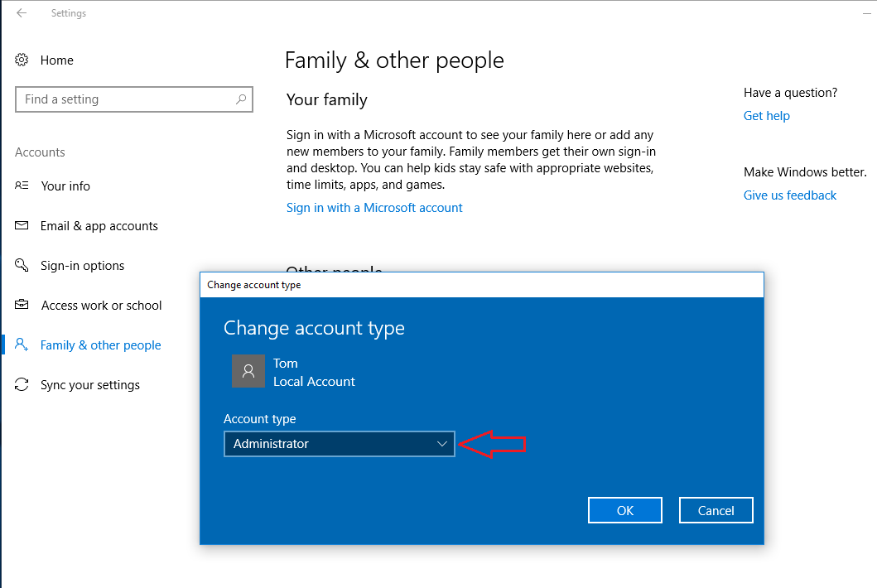Click the Sign-in options key icon
This screenshot has height=588, width=877.
coord(22,265)
